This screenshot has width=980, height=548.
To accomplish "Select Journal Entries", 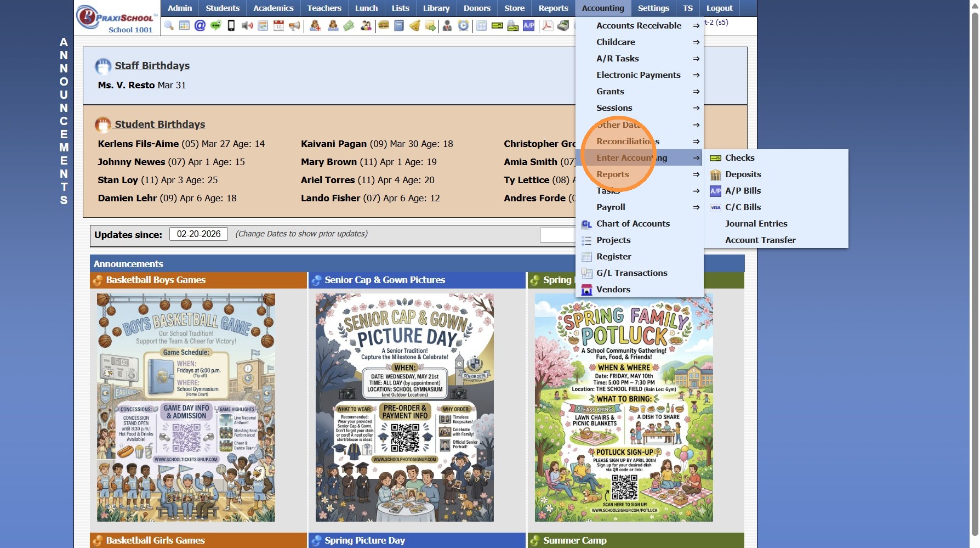I will [x=776, y=224].
